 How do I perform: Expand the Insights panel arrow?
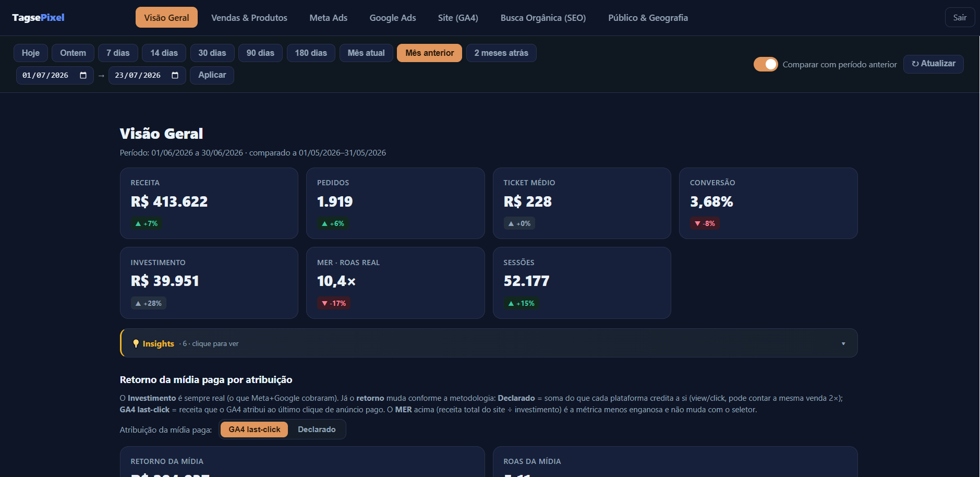843,343
